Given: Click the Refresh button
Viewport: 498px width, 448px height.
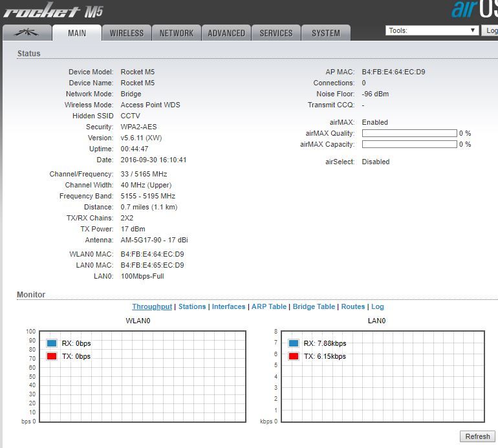Looking at the screenshot, I should 477,436.
